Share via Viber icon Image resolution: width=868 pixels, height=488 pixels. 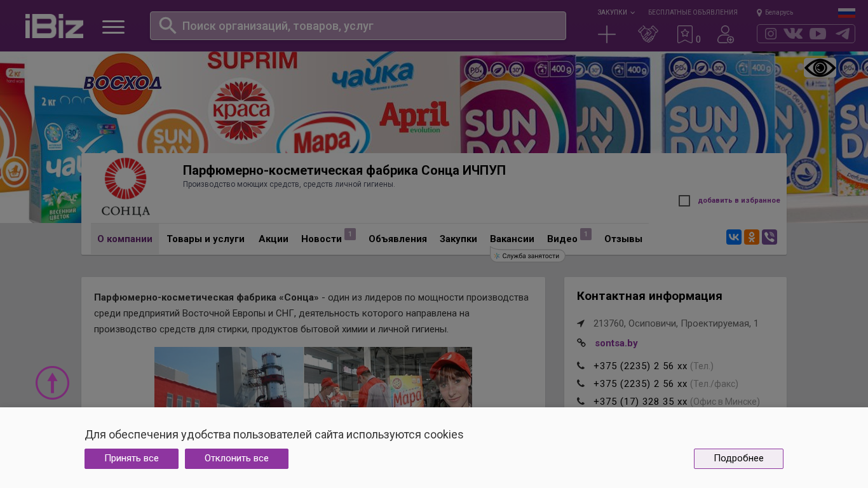pos(770,238)
